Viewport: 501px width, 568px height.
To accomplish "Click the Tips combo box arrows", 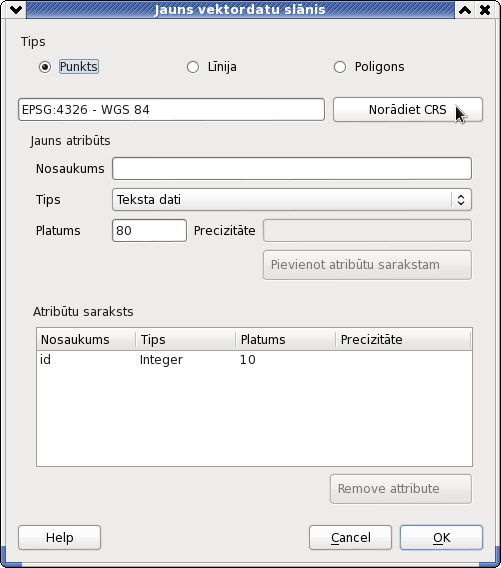I will pos(461,200).
